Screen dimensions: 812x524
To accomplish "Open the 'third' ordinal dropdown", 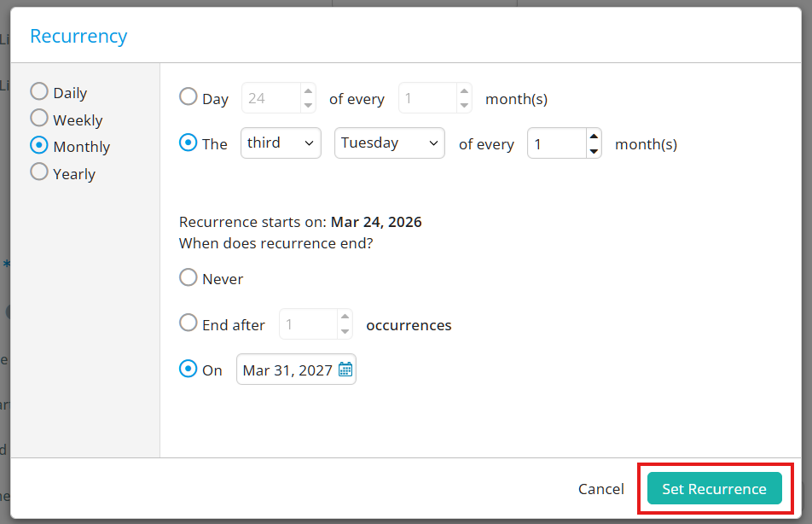I will (281, 143).
